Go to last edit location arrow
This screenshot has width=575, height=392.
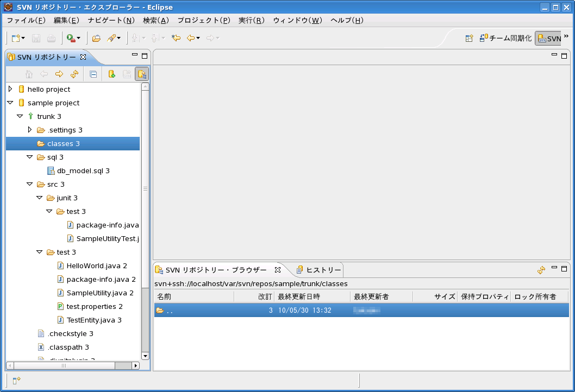pos(176,38)
